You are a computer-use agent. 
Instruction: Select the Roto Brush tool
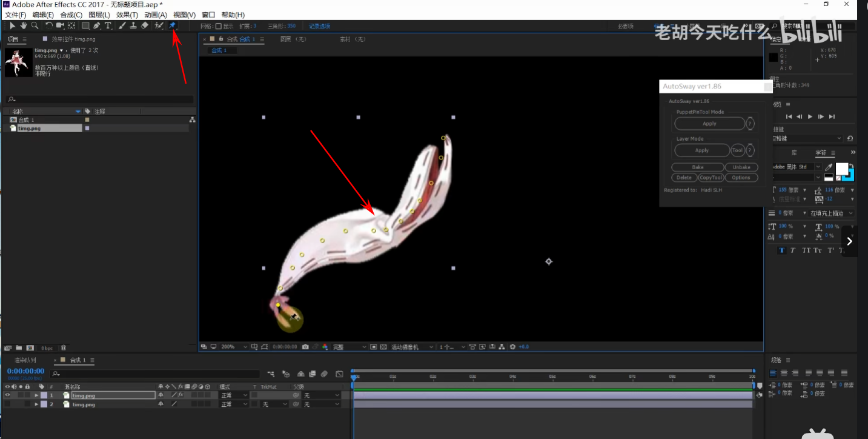pos(159,25)
